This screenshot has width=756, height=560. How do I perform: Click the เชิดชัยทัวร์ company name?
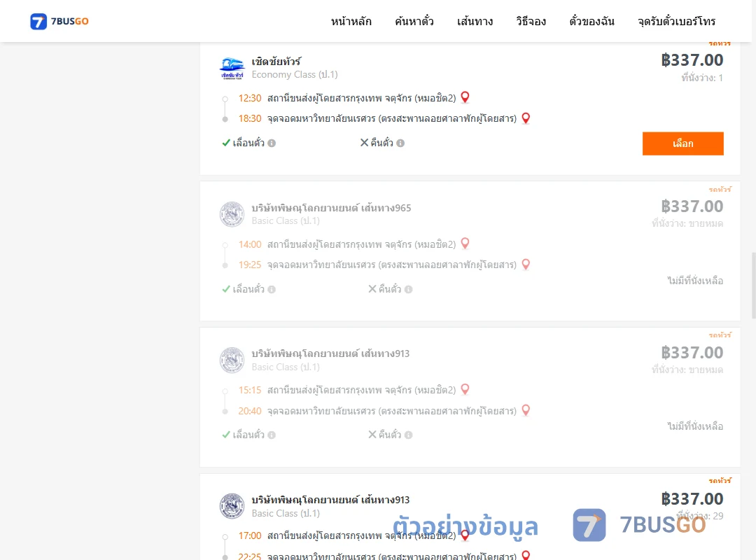tap(276, 62)
